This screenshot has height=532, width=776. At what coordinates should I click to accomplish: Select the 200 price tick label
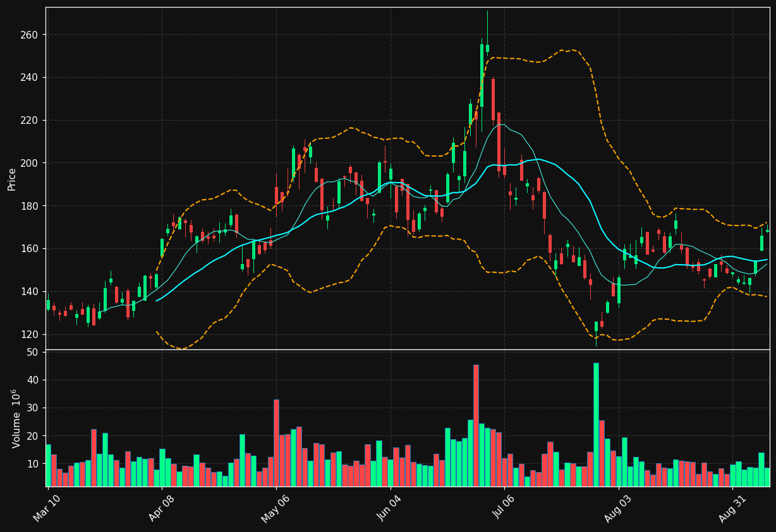point(30,163)
